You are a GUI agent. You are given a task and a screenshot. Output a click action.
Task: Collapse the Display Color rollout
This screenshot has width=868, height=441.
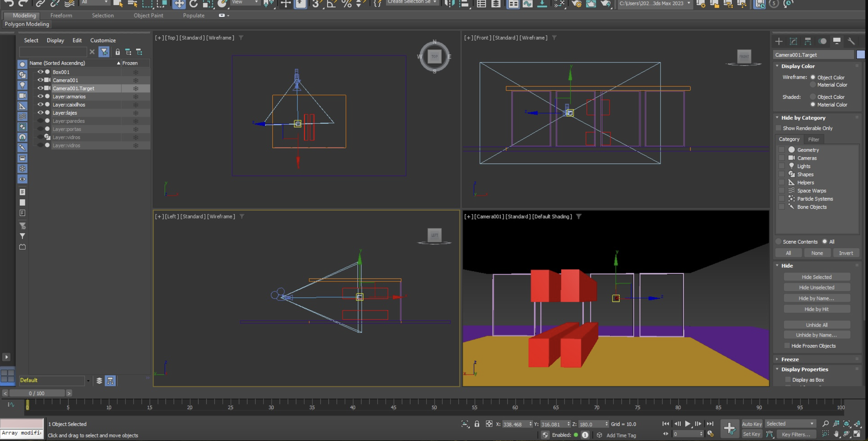point(797,66)
